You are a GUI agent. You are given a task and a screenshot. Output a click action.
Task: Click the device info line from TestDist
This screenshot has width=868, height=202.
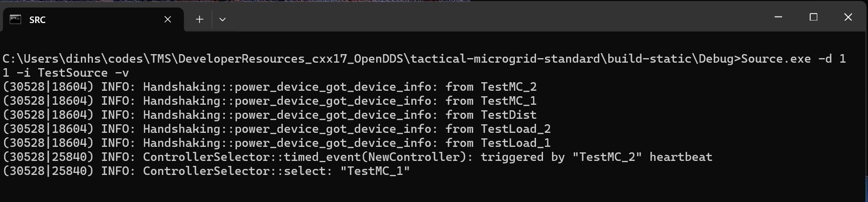pyautogui.click(x=270, y=115)
